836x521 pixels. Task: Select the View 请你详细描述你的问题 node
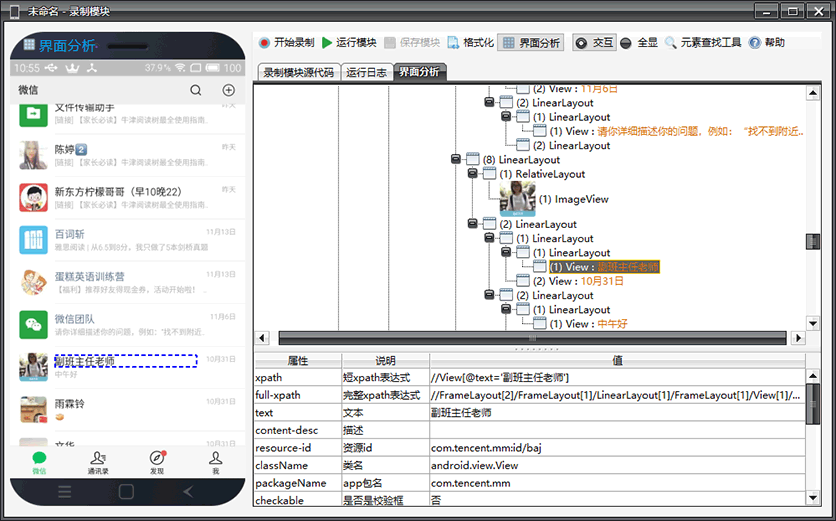pos(676,131)
